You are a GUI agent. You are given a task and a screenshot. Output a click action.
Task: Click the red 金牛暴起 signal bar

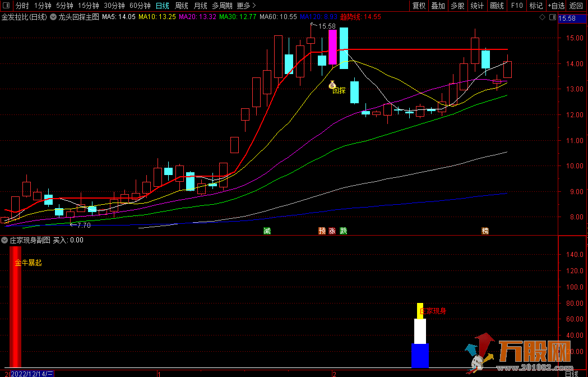click(x=15, y=306)
